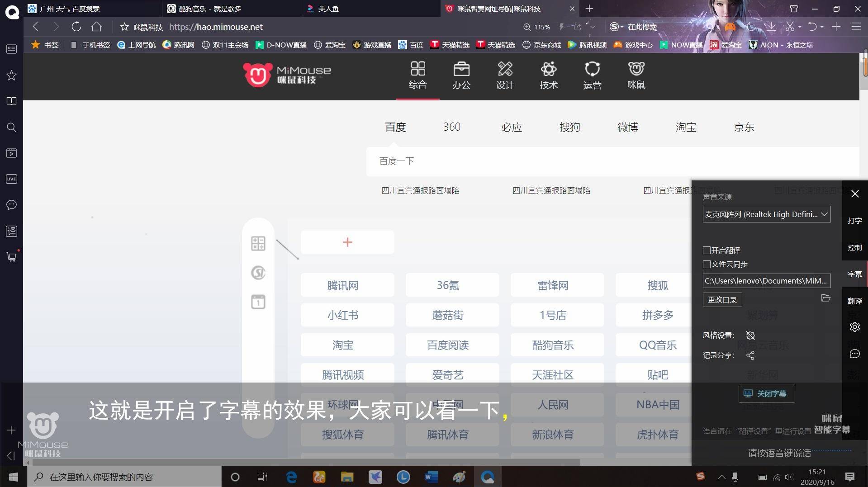Open 爱奇艺 site link
The width and height of the screenshot is (868, 487).
click(452, 375)
